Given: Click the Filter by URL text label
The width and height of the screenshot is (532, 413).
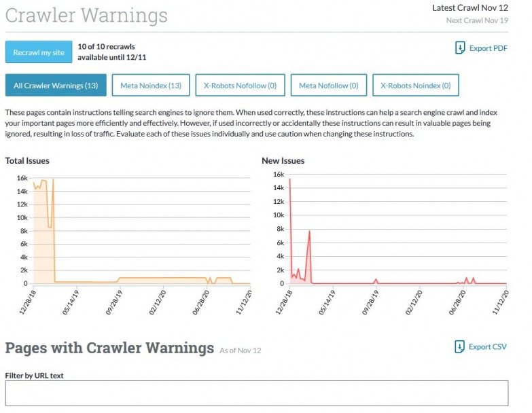Looking at the screenshot, I should [34, 376].
